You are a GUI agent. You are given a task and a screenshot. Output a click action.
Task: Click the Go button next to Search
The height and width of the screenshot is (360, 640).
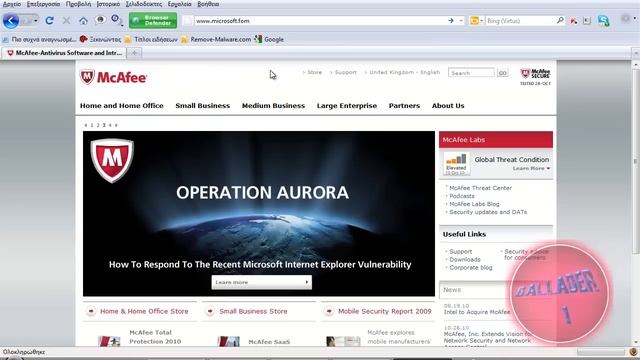point(502,73)
